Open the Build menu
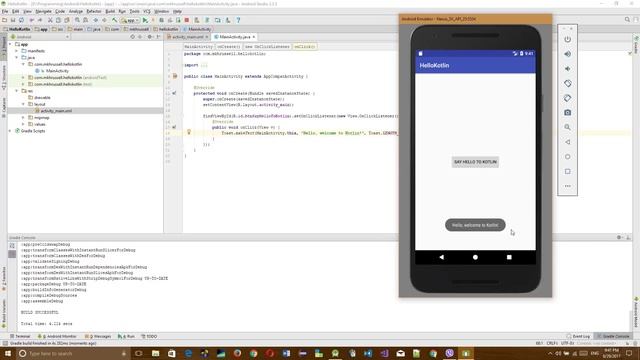640x360 pixels. pos(110,11)
